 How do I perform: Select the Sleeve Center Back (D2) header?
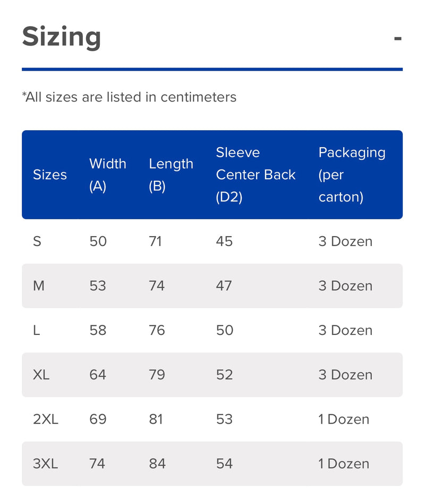point(256,174)
